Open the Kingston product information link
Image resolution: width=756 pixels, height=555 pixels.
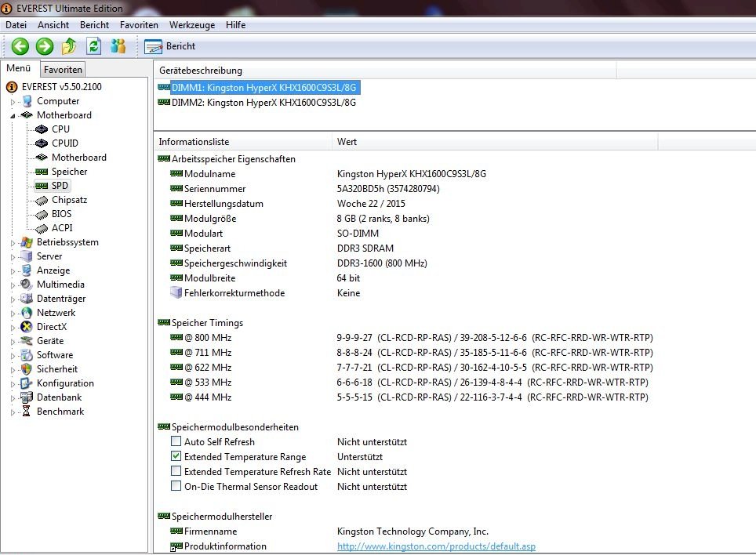pyautogui.click(x=436, y=546)
